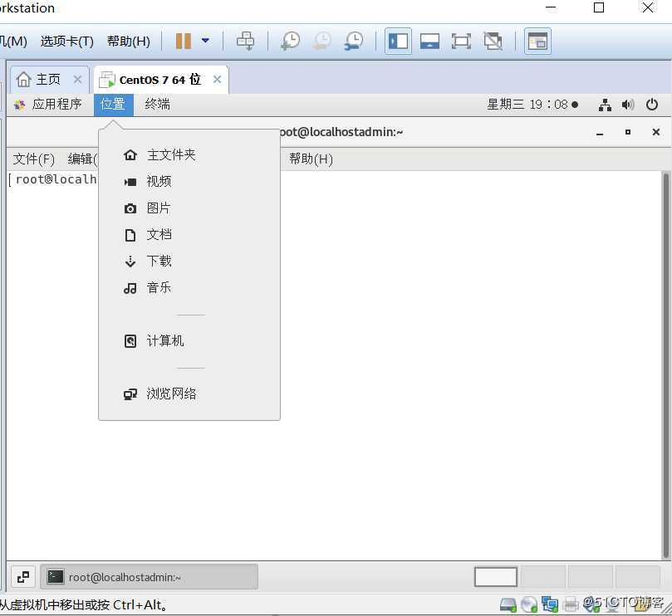Open the terminal 帮助(H) menu
Screen dimensions: 672x616
click(311, 159)
